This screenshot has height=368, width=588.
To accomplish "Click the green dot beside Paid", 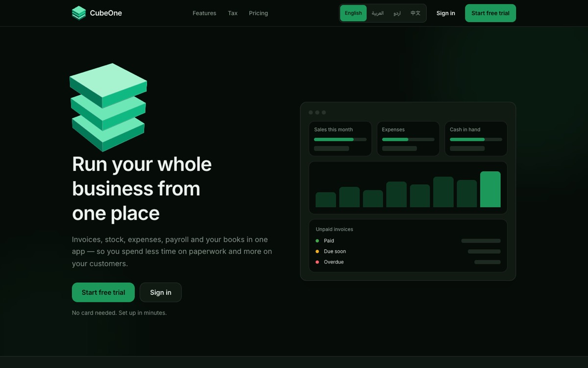I will tap(317, 241).
